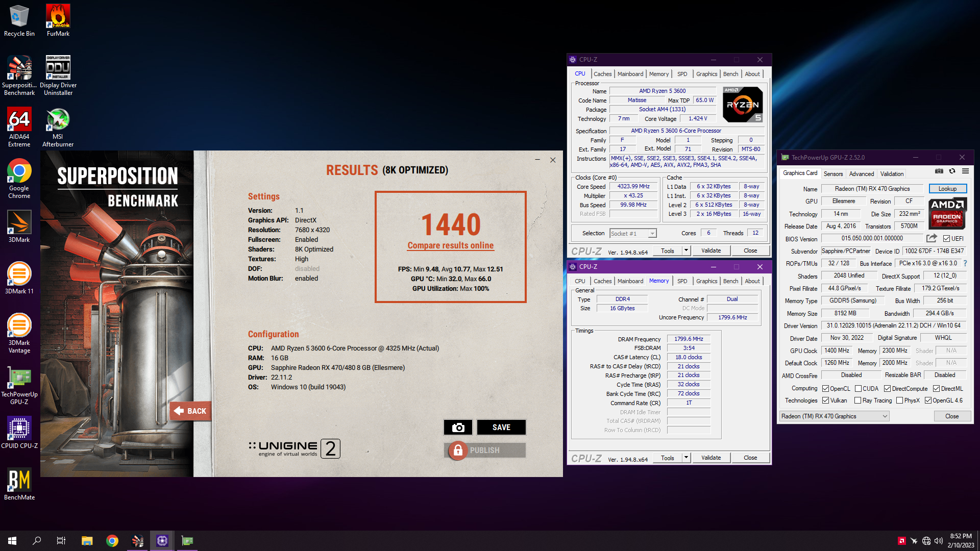
Task: Open Bench tab in bottom CPU-Z
Action: 730,281
